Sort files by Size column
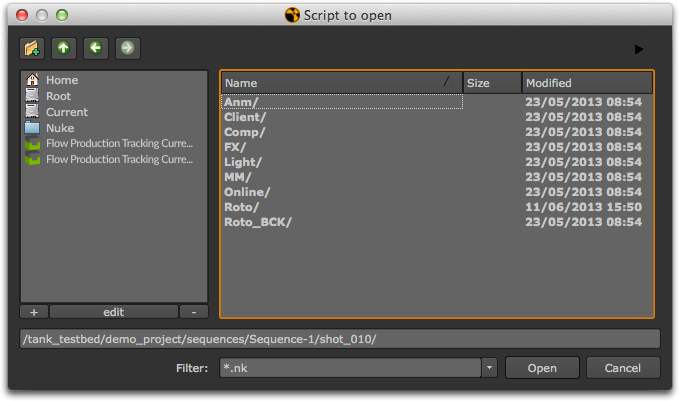Image resolution: width=679 pixels, height=401 pixels. pyautogui.click(x=492, y=83)
